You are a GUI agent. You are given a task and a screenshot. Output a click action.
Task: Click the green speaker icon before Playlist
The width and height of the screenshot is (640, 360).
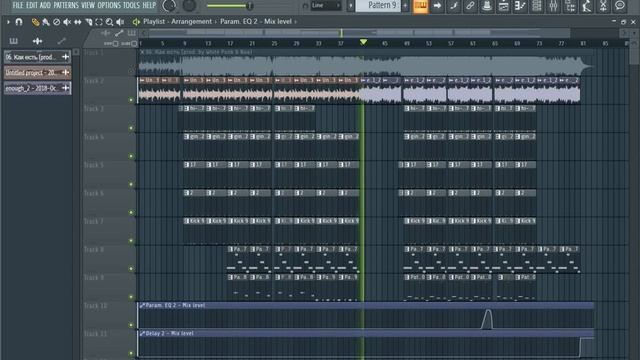(x=136, y=22)
